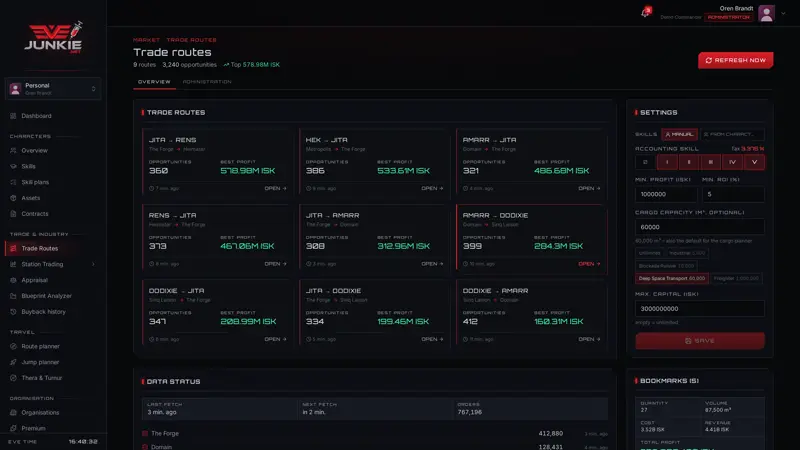Click the Refresh Now button
This screenshot has height=450, width=800.
click(735, 60)
